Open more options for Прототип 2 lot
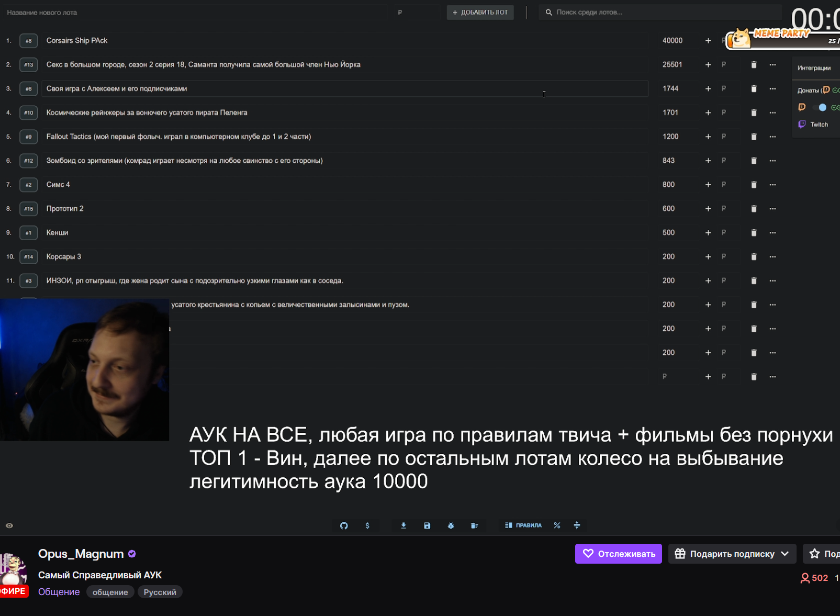The image size is (840, 616). coord(772,209)
